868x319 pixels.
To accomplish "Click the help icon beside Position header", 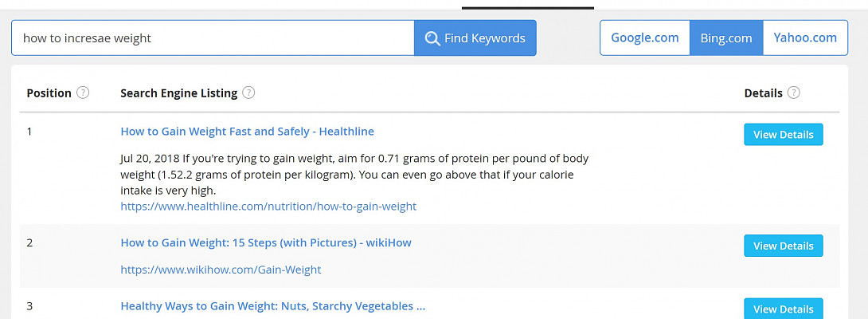I will [83, 93].
